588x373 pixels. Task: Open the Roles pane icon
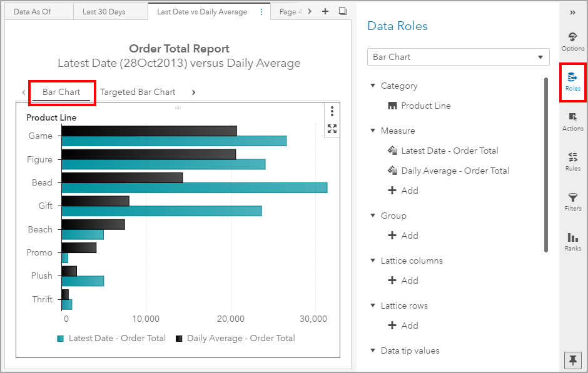pyautogui.click(x=572, y=81)
